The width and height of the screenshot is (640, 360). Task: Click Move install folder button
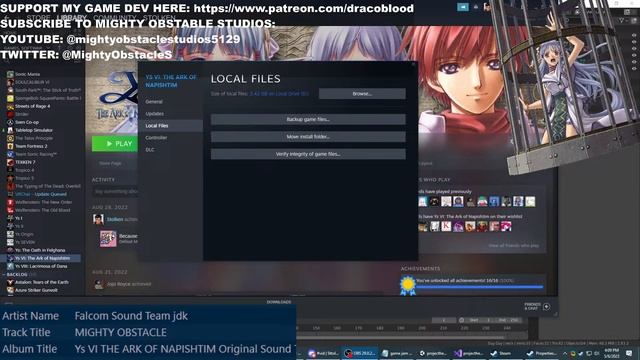[x=308, y=137]
